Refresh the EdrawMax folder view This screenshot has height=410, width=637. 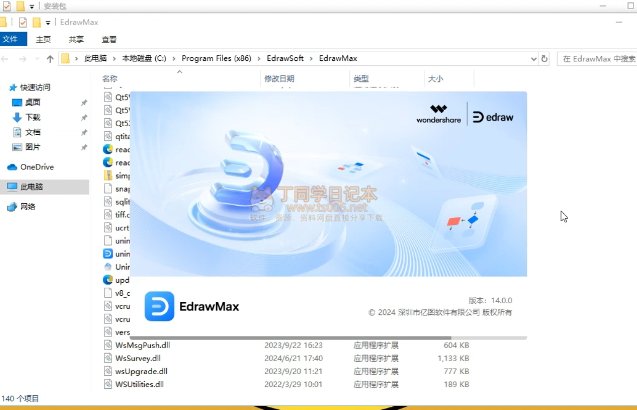click(x=544, y=59)
